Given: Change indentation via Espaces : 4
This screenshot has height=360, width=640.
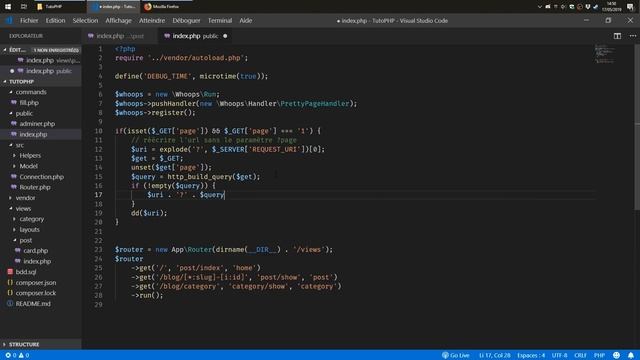Looking at the screenshot, I should click(x=531, y=355).
